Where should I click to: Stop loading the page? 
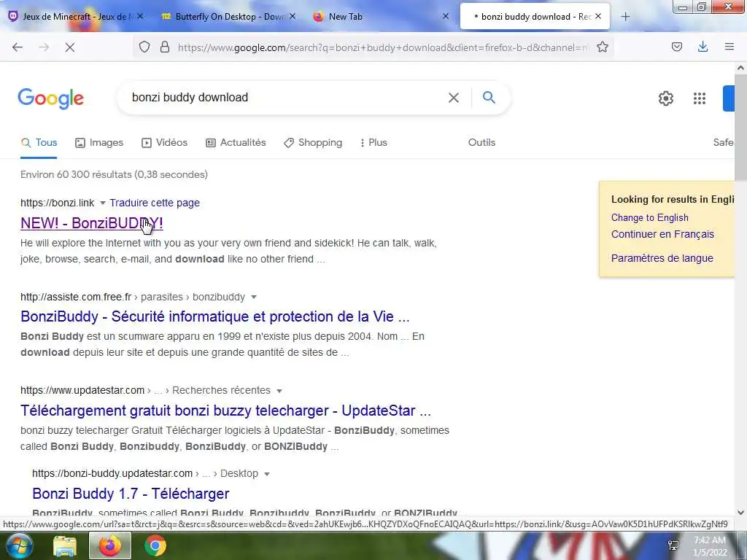70,47
